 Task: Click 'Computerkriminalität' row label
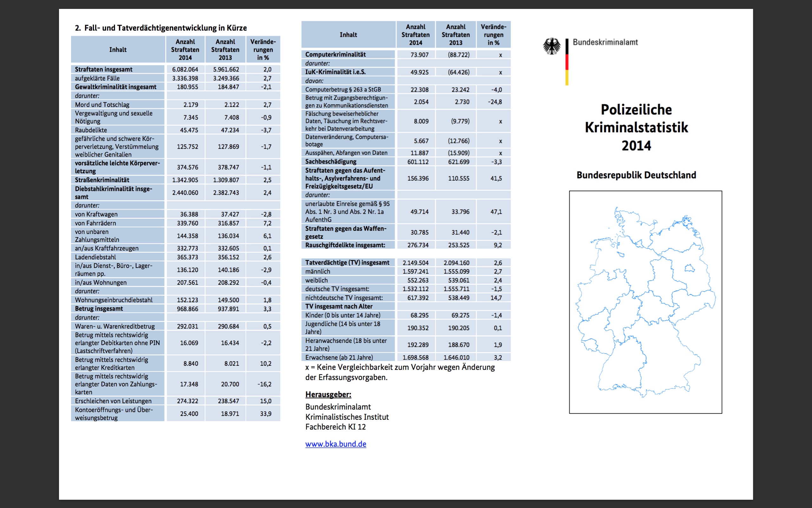(336, 54)
